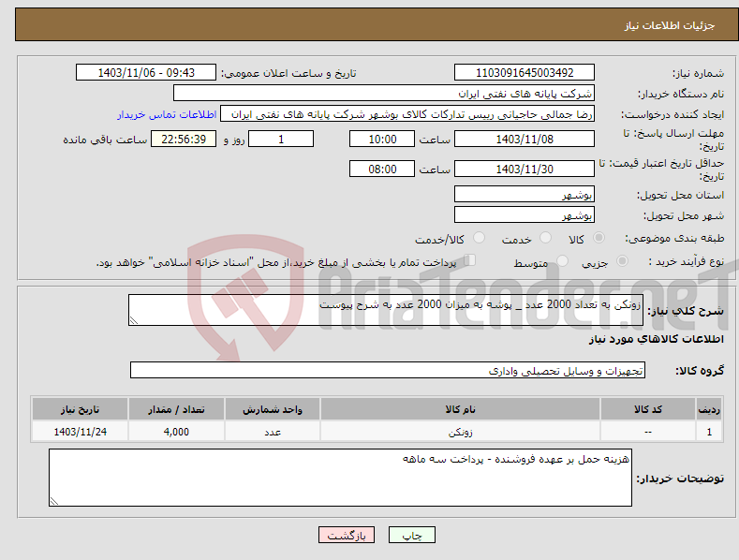Click the طبقه بندی موضوعی label
Screen dimensions: 739x560
(x=675, y=239)
